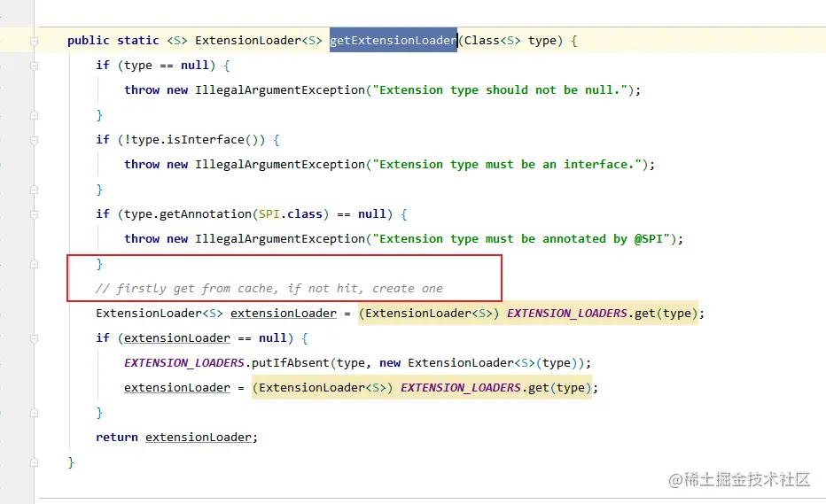Collapse the getExtensionLoader method using its fold marker

pyautogui.click(x=34, y=41)
